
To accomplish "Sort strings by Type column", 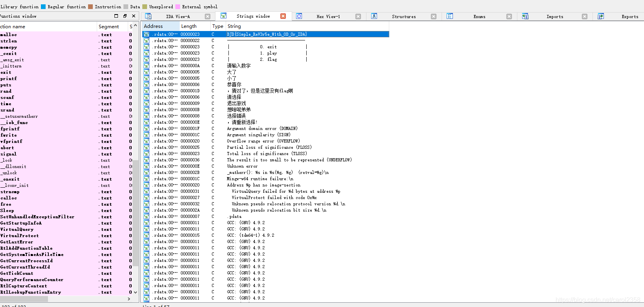I will pyautogui.click(x=218, y=26).
